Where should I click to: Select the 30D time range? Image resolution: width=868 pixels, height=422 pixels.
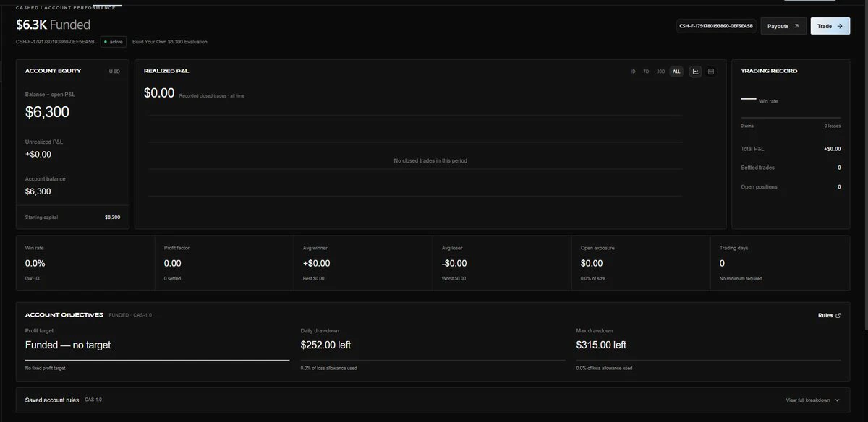[660, 72]
